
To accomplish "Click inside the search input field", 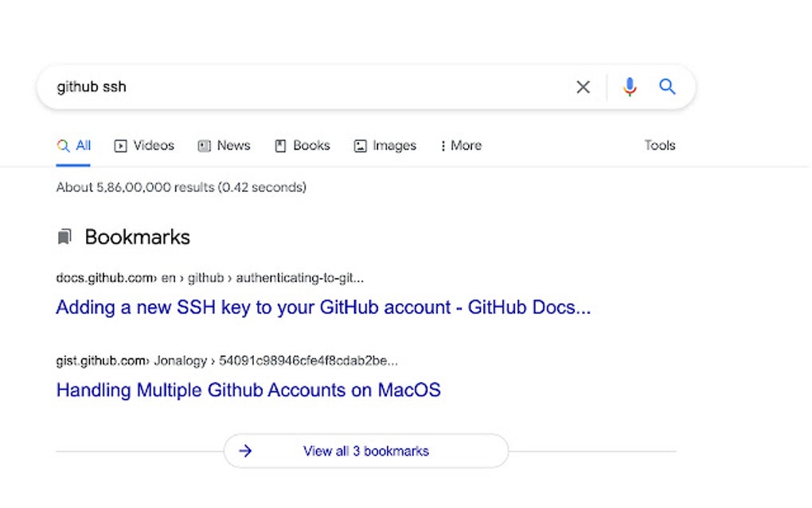I will (x=239, y=86).
